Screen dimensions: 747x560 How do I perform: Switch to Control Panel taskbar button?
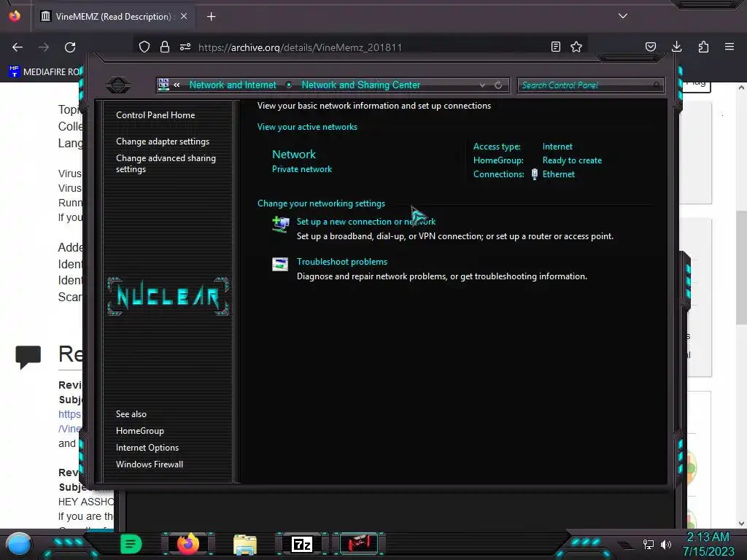coord(359,544)
